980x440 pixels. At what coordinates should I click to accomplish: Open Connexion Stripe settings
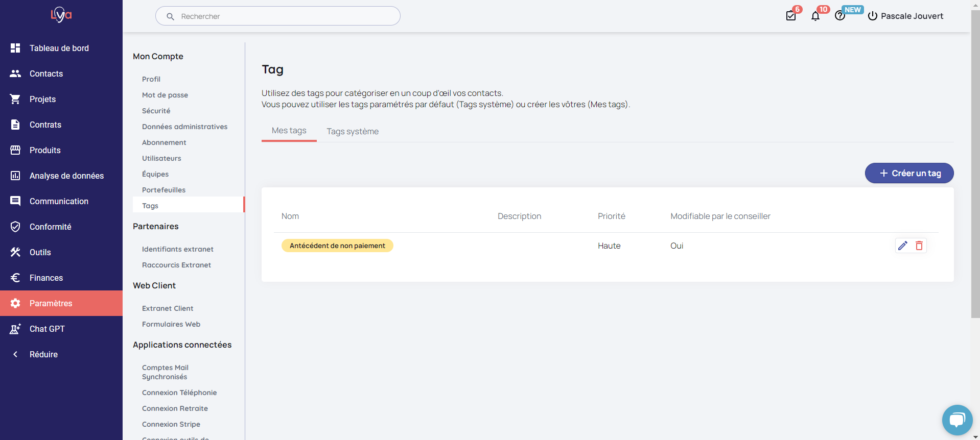coord(171,424)
